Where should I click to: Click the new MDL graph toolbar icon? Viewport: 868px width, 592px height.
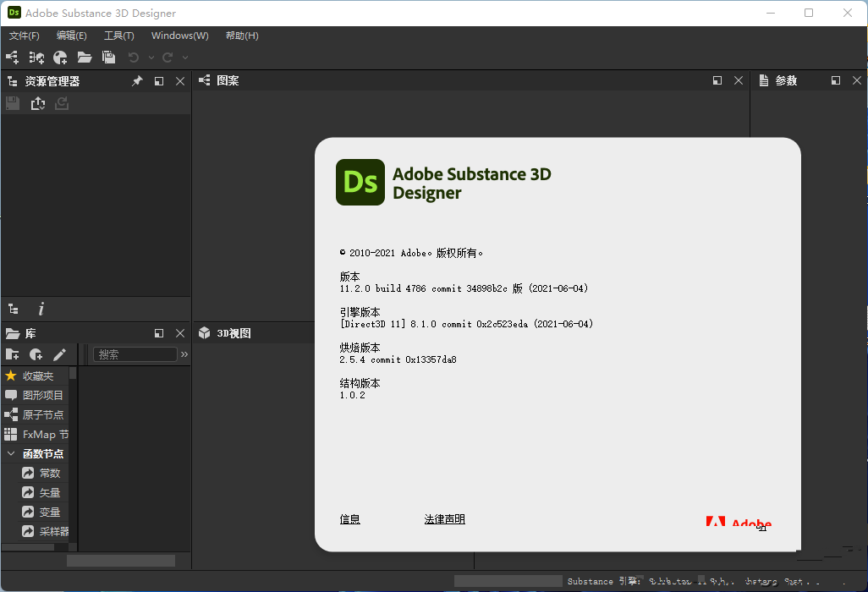(36, 57)
